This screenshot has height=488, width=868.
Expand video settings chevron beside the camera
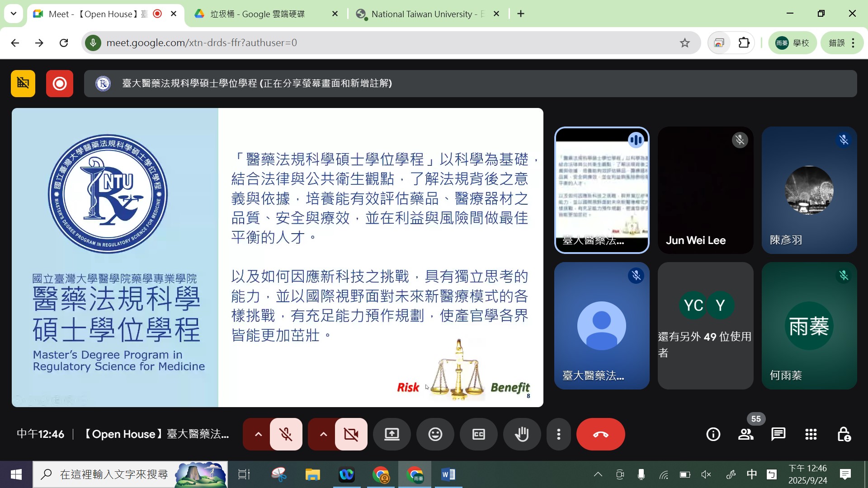(x=323, y=434)
